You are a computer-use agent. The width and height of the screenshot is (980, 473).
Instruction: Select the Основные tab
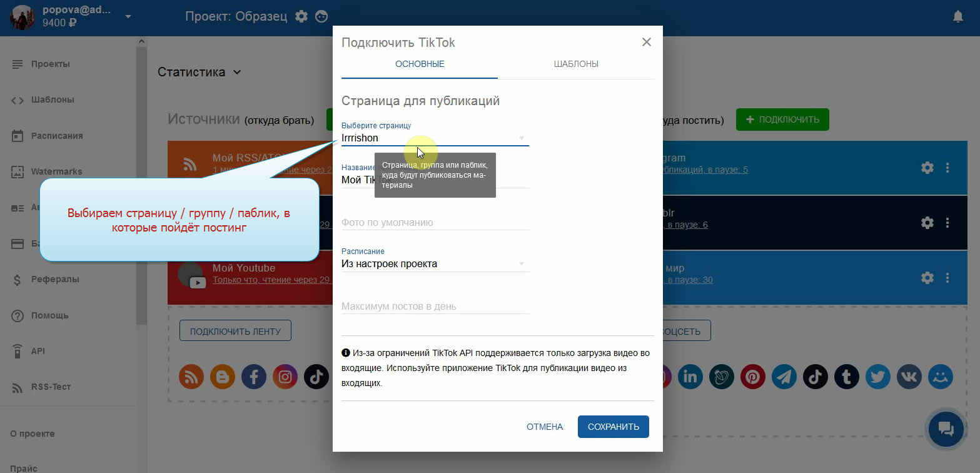[x=420, y=64]
